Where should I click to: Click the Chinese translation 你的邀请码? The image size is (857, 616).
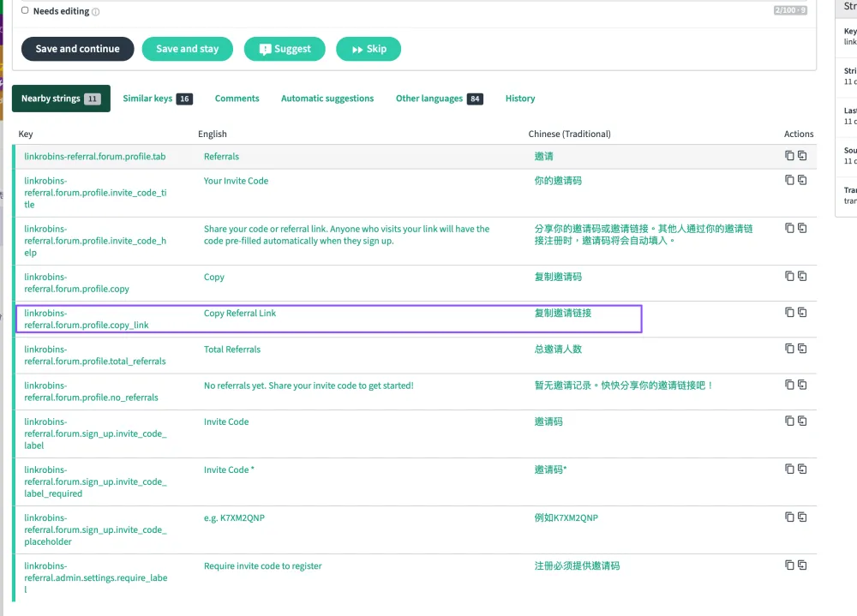click(558, 181)
